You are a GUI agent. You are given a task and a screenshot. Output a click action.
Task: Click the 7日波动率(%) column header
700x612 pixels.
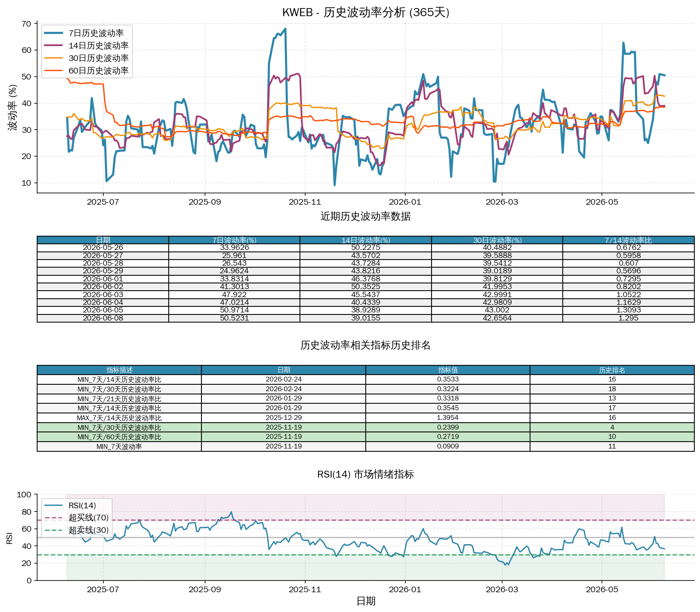pos(234,240)
